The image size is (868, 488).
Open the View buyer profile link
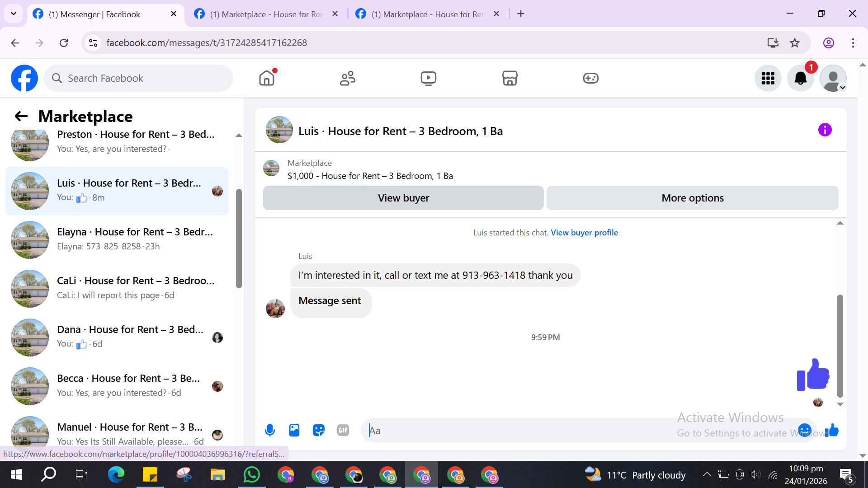tap(584, 233)
